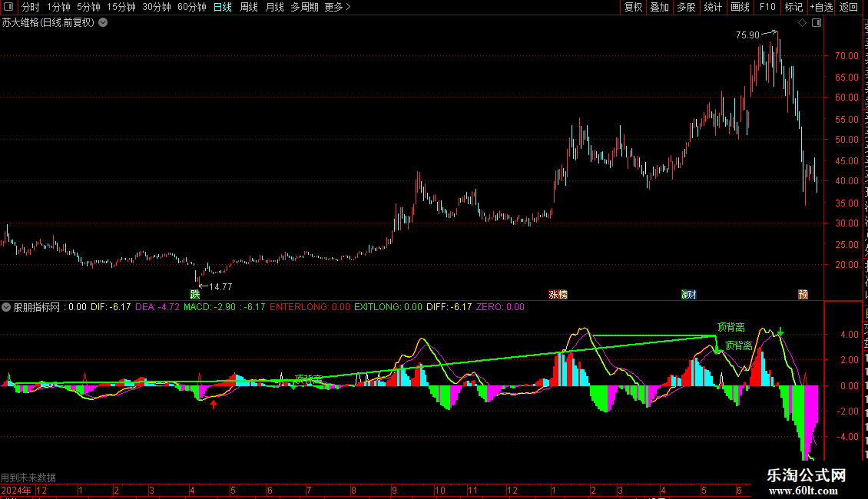
Task: Open F10 company information
Action: click(767, 7)
